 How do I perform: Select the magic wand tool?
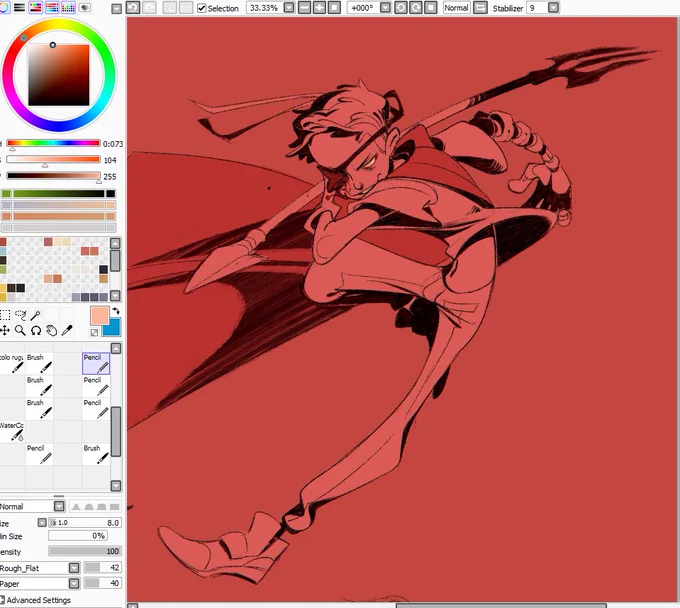(36, 315)
